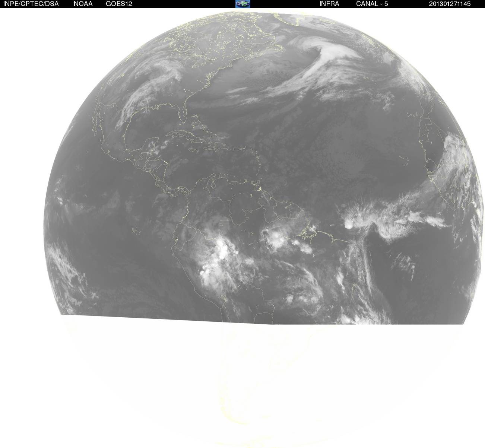Click the CANAL - 5 label

pos(372,4)
